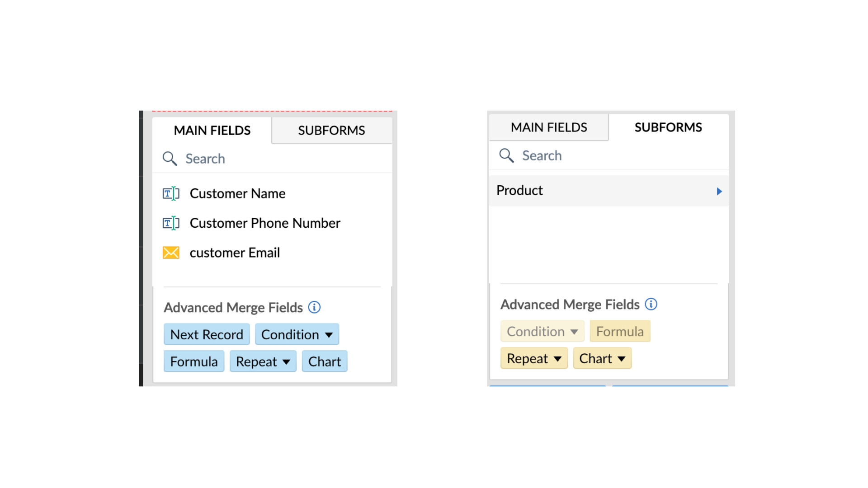Image resolution: width=868 pixels, height=488 pixels.
Task: Open the yellow Chart dropdown
Action: click(x=602, y=358)
